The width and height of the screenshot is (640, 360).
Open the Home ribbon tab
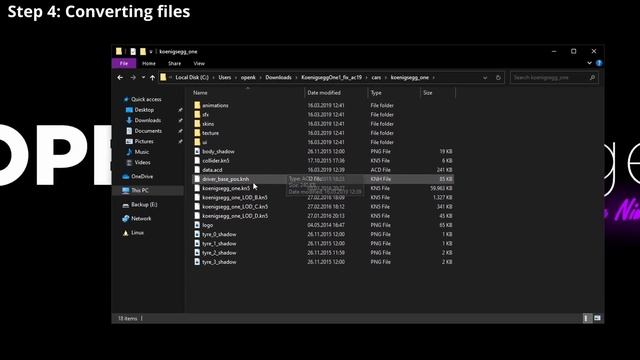coord(149,63)
